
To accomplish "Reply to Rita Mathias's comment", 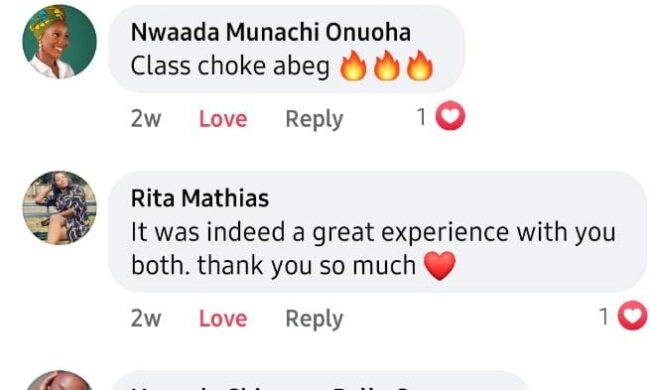I will click(314, 319).
